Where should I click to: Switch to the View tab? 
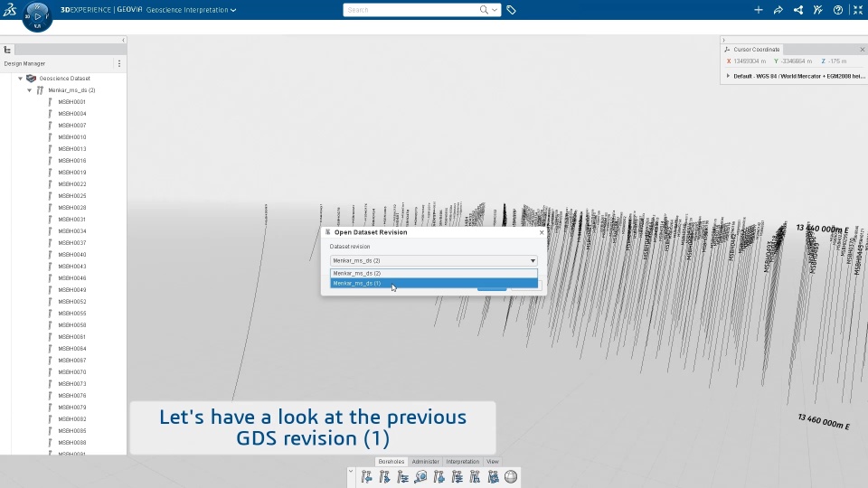(493, 462)
